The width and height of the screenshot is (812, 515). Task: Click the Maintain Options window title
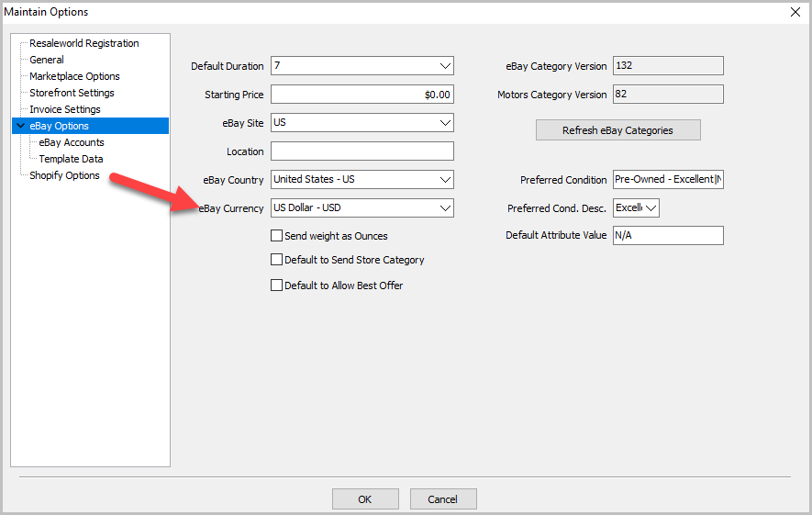(46, 12)
